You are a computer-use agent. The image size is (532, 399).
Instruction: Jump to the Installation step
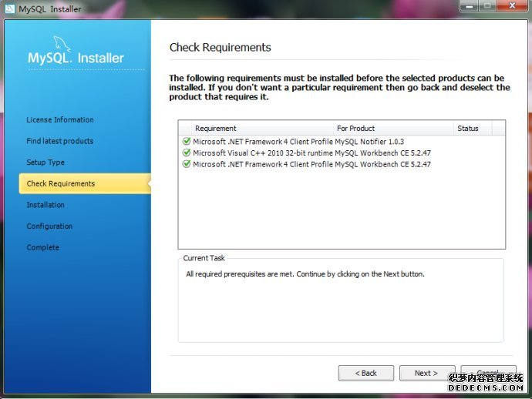click(x=45, y=205)
